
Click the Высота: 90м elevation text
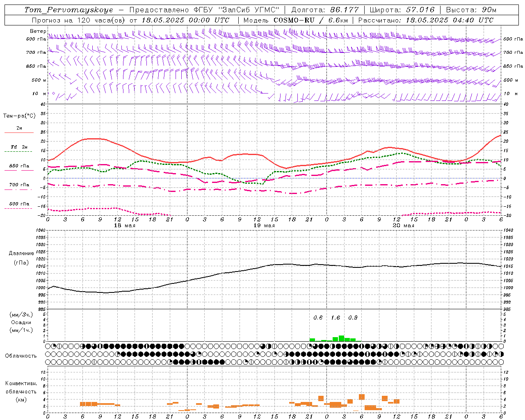471,10
